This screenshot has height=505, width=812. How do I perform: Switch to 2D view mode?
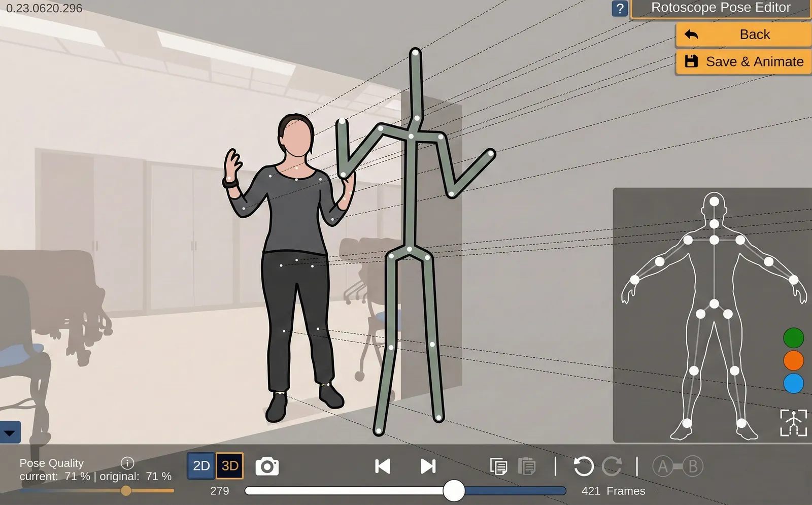pos(201,466)
